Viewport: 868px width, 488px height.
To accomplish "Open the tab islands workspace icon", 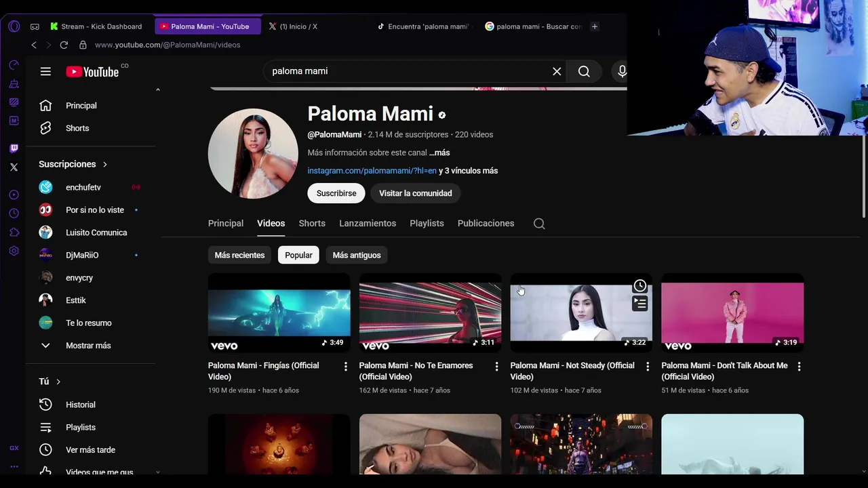I will 35,26.
